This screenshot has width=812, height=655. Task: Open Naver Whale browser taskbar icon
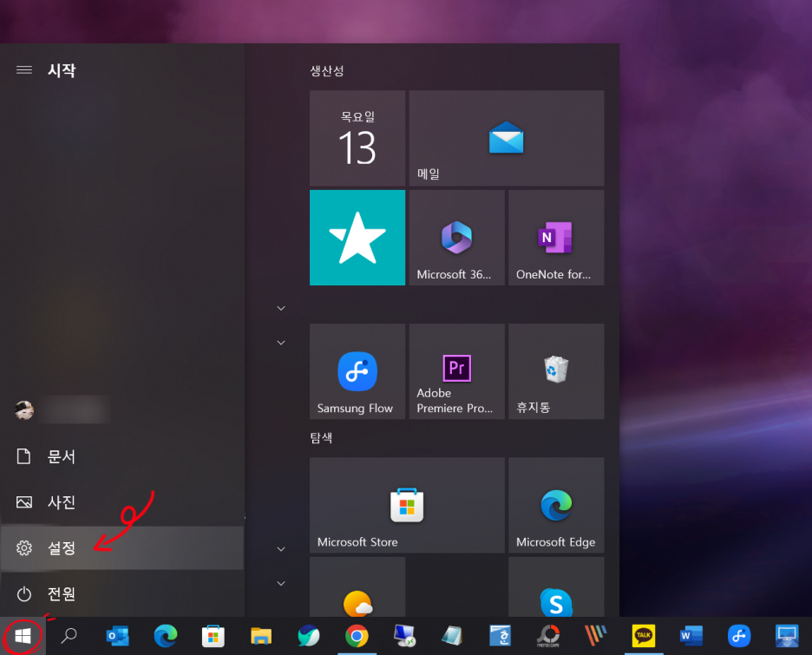309,636
